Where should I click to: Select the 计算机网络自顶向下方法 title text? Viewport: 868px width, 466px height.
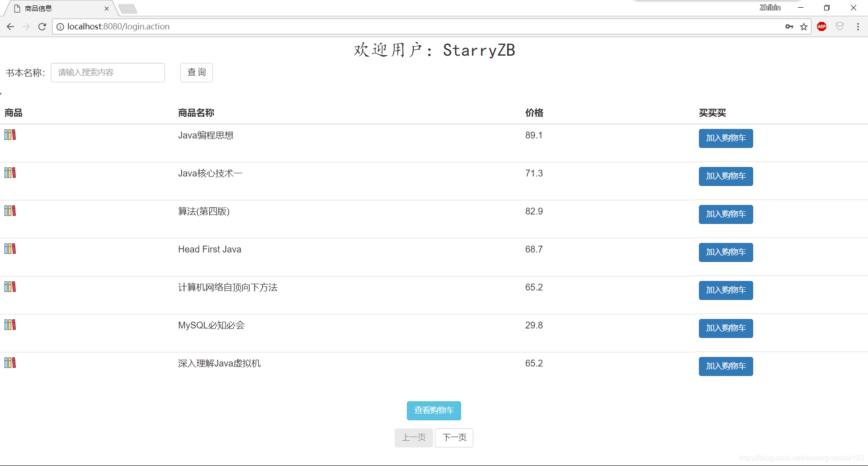(228, 287)
